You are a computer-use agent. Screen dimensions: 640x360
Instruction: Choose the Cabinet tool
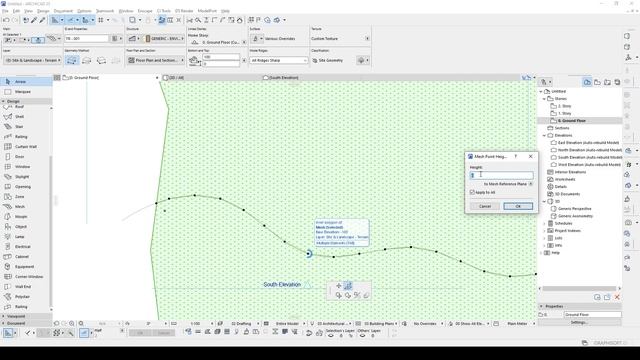(x=26, y=257)
